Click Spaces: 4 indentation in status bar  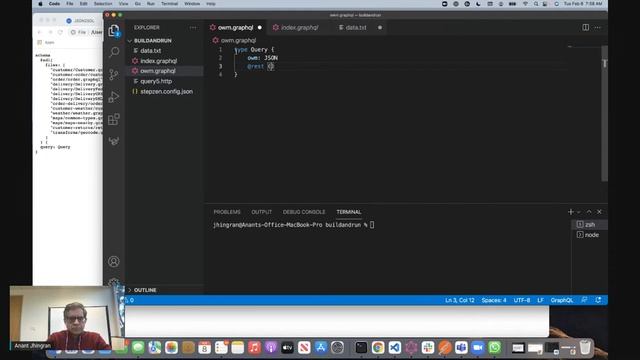[493, 300]
